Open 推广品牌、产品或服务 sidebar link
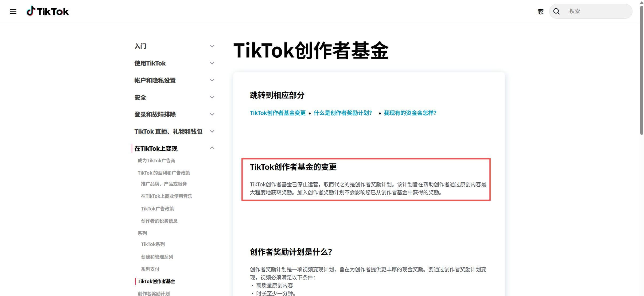This screenshot has width=644, height=296. [x=164, y=184]
